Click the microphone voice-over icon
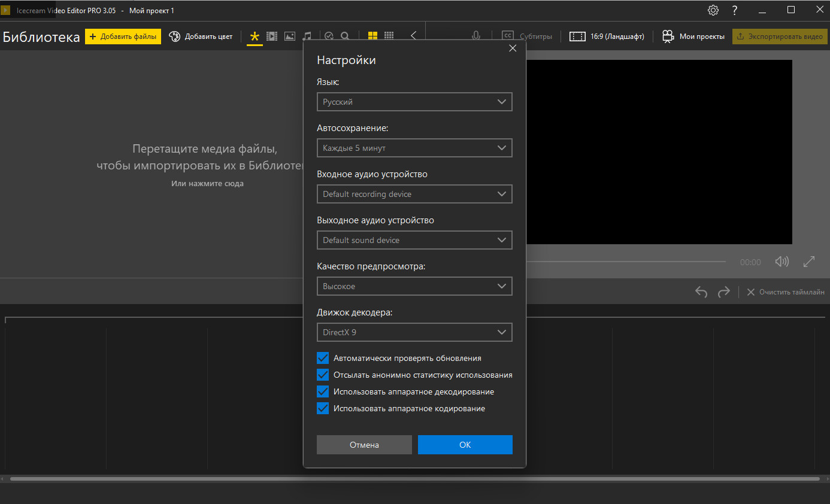The width and height of the screenshot is (830, 504). [476, 36]
